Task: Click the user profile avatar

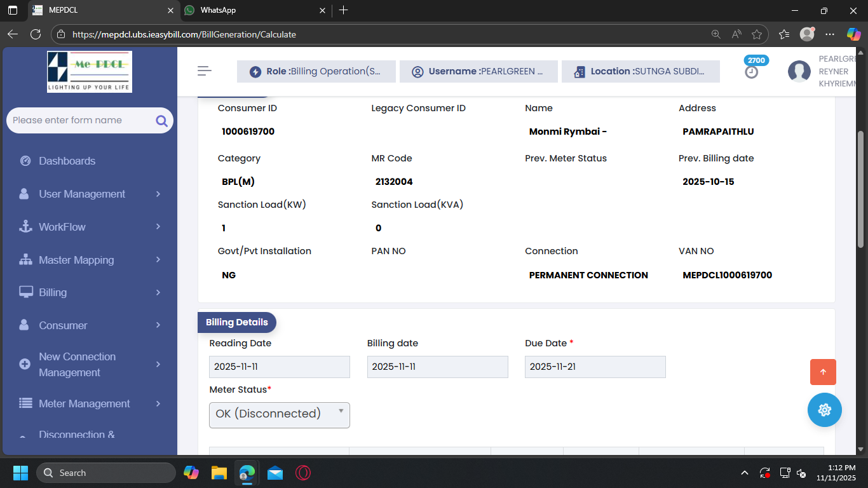Action: [x=799, y=71]
